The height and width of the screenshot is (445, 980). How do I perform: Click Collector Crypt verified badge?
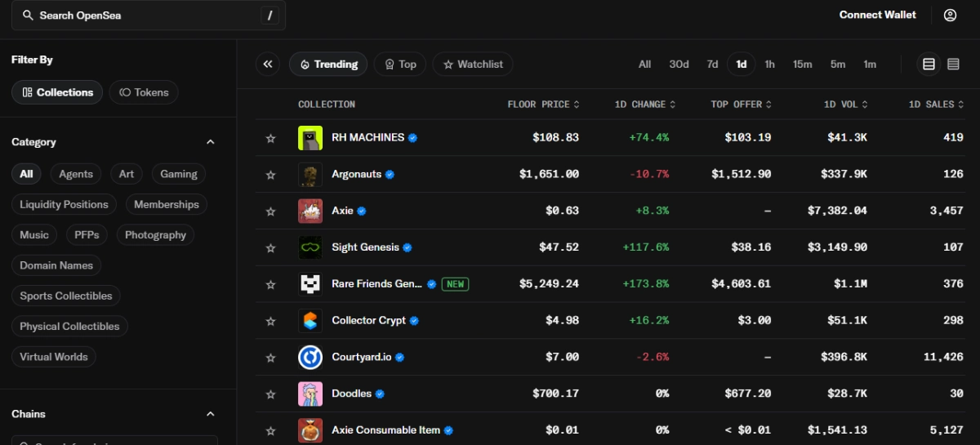point(414,321)
